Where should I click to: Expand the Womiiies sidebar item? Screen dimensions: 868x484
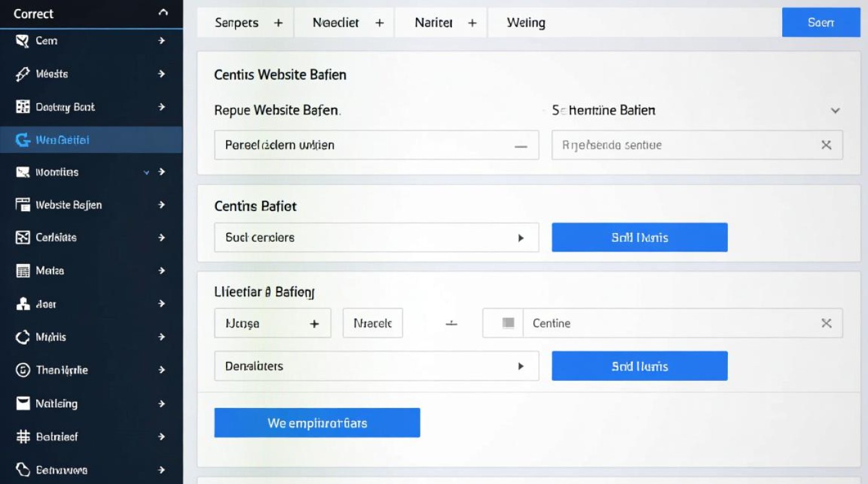point(147,172)
